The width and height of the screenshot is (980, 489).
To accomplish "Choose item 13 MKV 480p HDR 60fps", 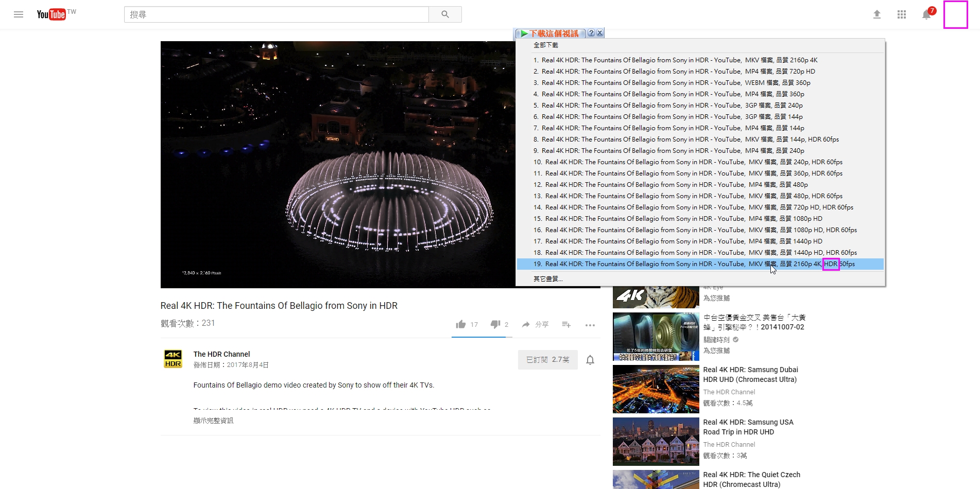I will pos(700,196).
